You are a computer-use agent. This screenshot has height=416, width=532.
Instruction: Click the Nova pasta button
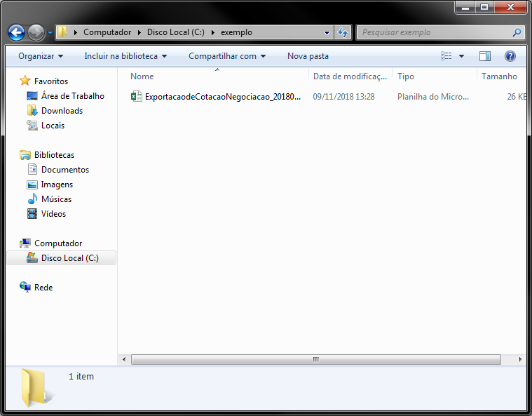pyautogui.click(x=308, y=56)
